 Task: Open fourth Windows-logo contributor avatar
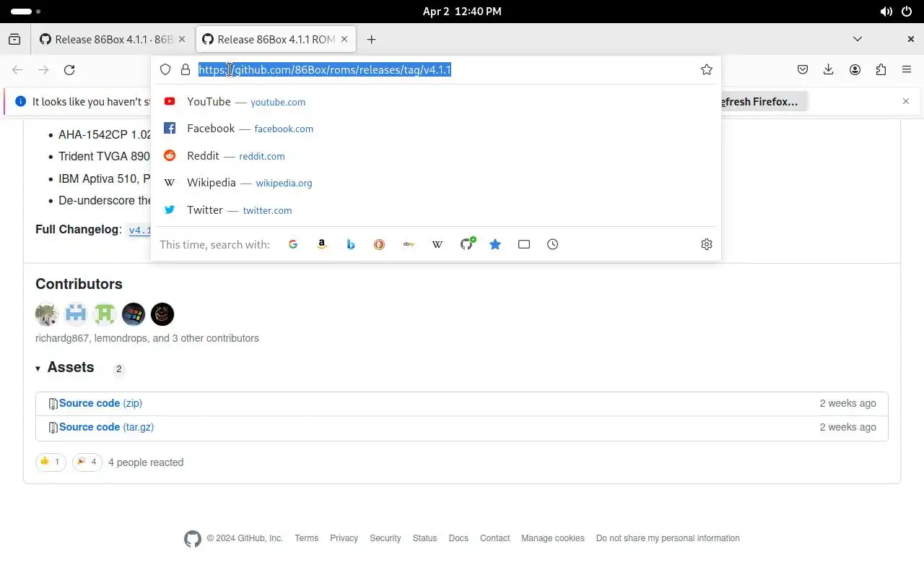point(134,314)
